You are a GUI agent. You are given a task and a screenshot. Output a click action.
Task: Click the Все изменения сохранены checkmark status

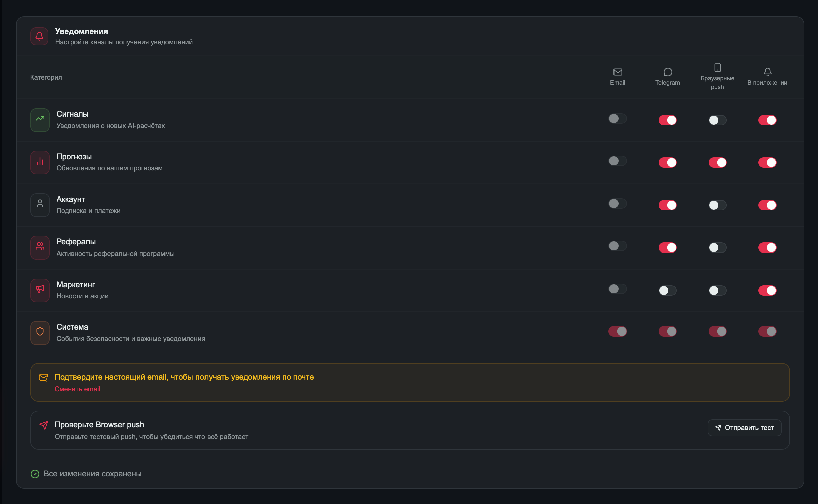(86, 474)
